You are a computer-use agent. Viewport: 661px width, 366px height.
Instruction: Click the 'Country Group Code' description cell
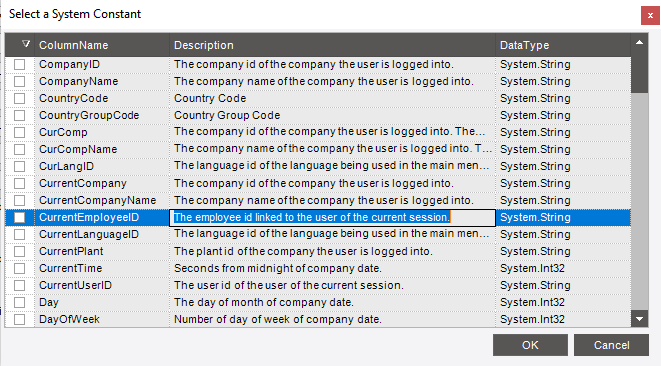(x=332, y=116)
